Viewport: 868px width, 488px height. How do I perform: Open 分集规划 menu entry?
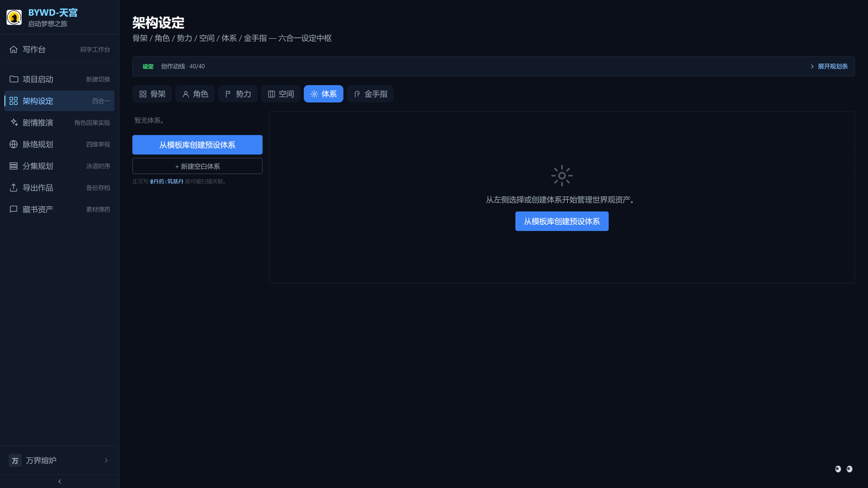tap(59, 166)
